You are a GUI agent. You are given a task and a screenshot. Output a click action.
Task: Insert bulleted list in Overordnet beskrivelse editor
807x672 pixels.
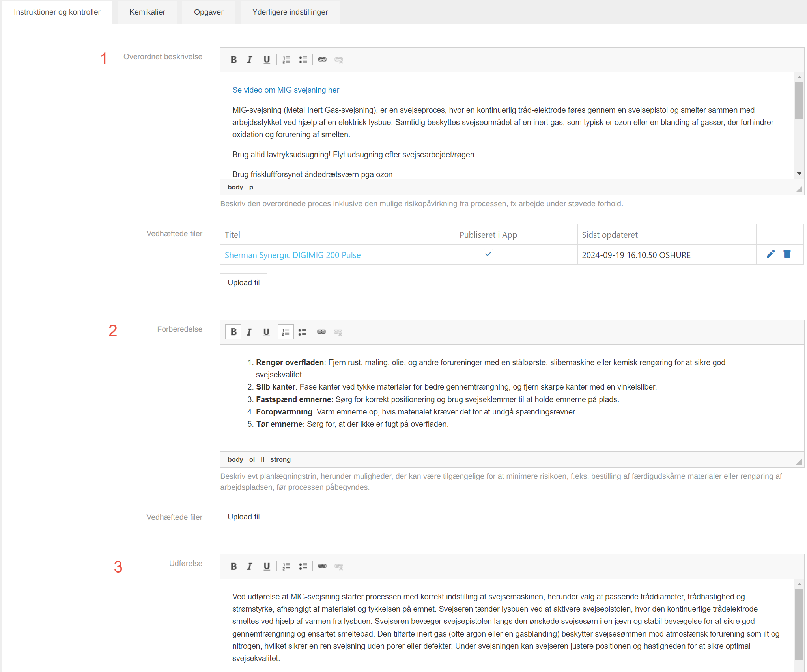303,60
